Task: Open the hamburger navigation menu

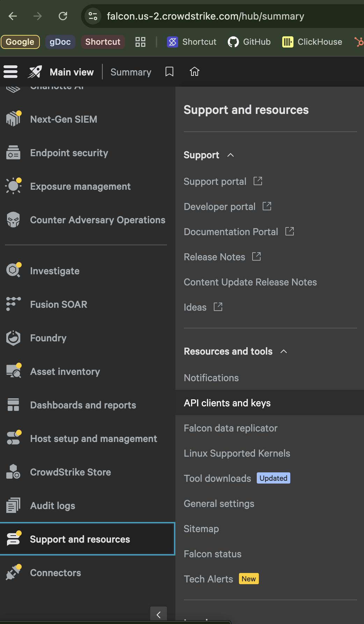Action: [10, 72]
